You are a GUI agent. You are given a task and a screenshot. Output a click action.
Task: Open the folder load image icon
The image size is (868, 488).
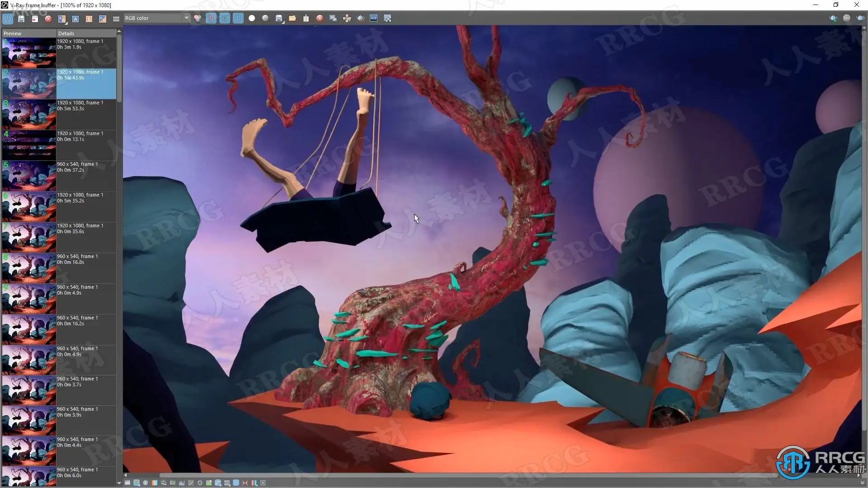click(x=292, y=18)
